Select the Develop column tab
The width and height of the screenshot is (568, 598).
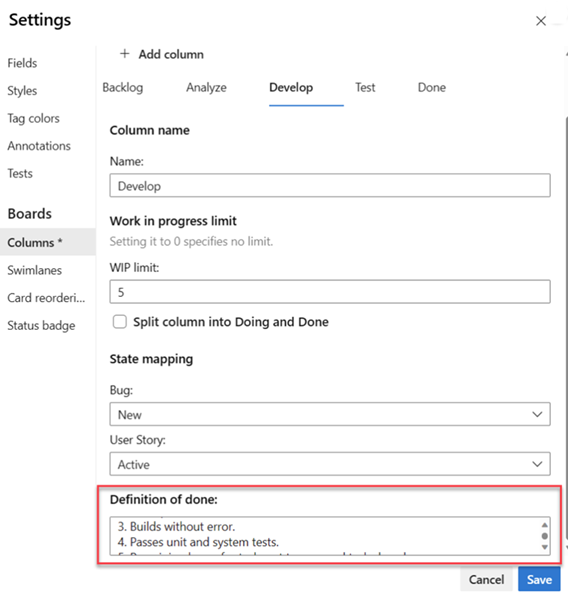click(x=291, y=88)
